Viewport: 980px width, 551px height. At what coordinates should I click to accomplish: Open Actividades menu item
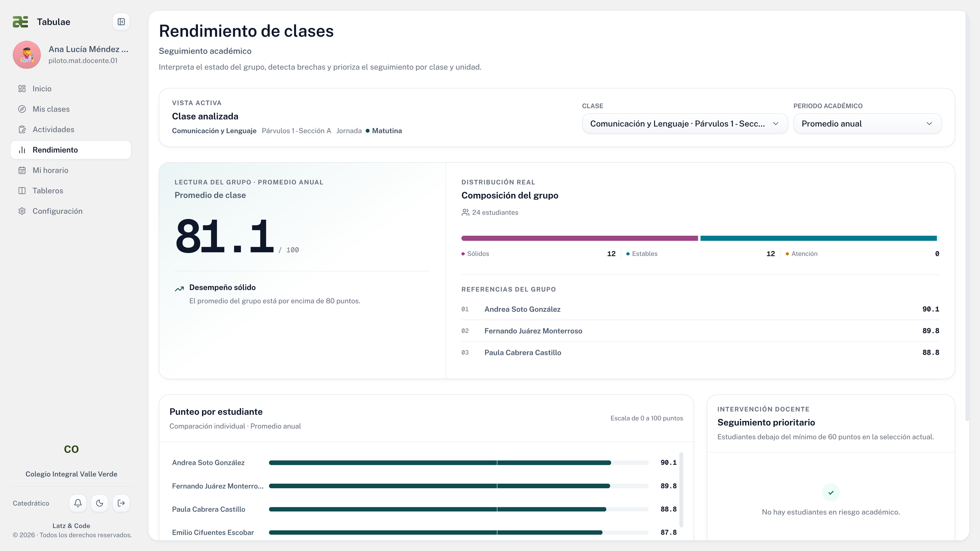click(x=71, y=129)
